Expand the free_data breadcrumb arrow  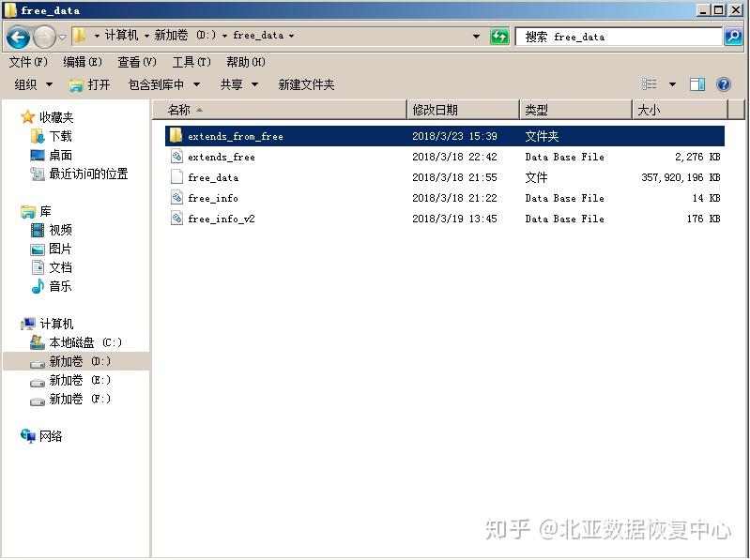coord(291,36)
